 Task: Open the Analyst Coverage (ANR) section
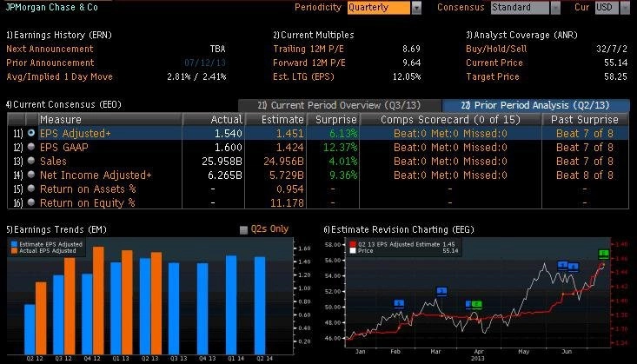point(521,35)
